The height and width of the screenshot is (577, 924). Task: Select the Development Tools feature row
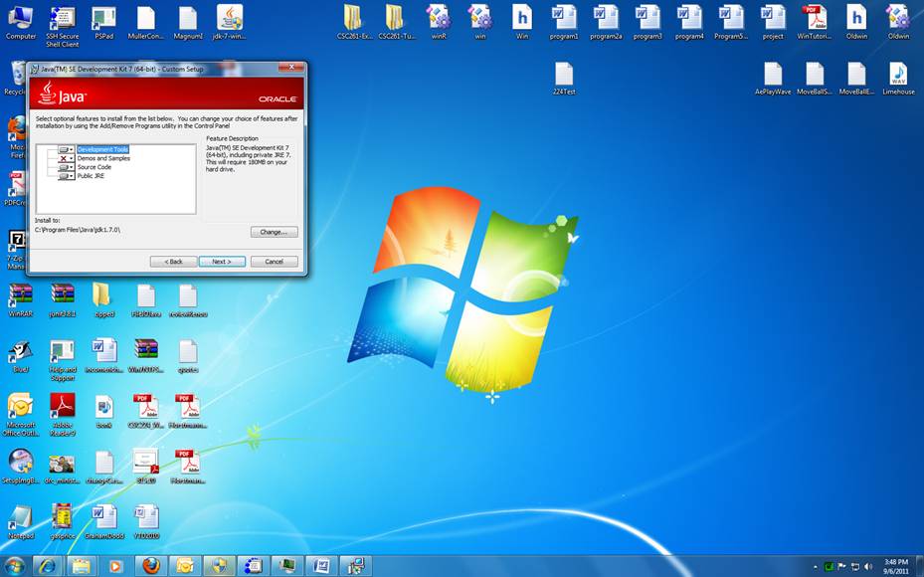pyautogui.click(x=102, y=149)
